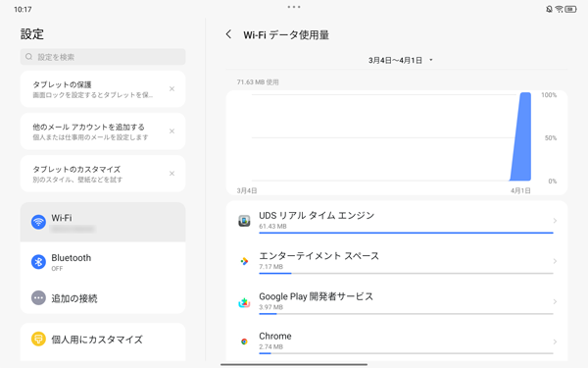
Task: Click the 4月1日 chart axis label
Action: pyautogui.click(x=520, y=190)
